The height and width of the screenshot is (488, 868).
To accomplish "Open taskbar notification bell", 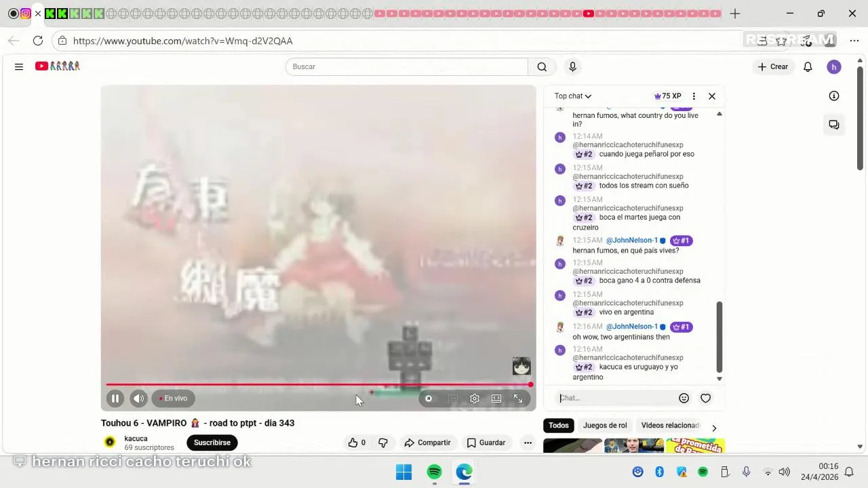I will pyautogui.click(x=849, y=472).
